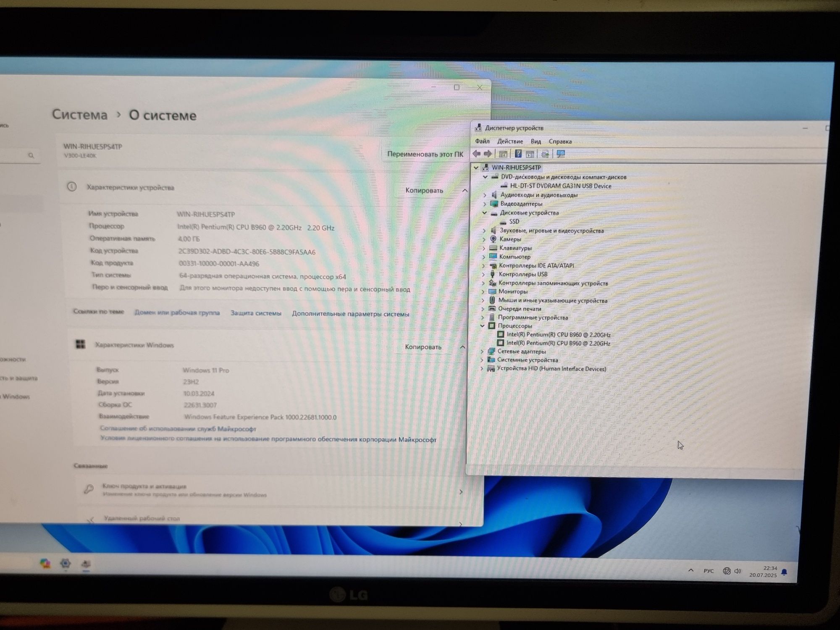Collapse the WIN-RIHUE5PS4TP root node

476,168
